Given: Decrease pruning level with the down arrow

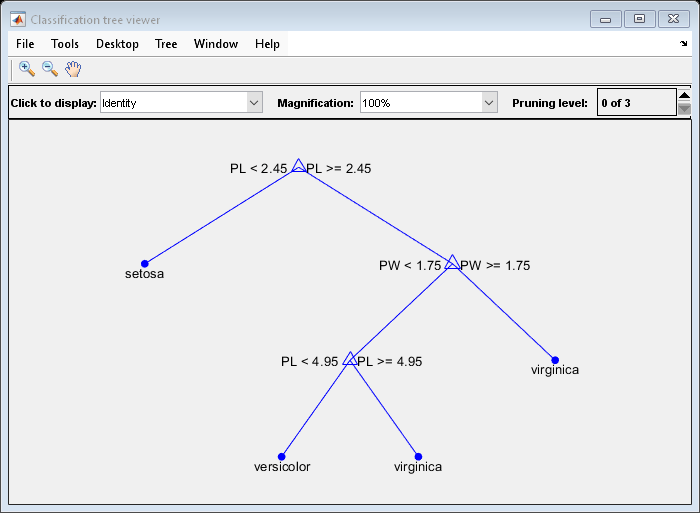Looking at the screenshot, I should coord(684,110).
